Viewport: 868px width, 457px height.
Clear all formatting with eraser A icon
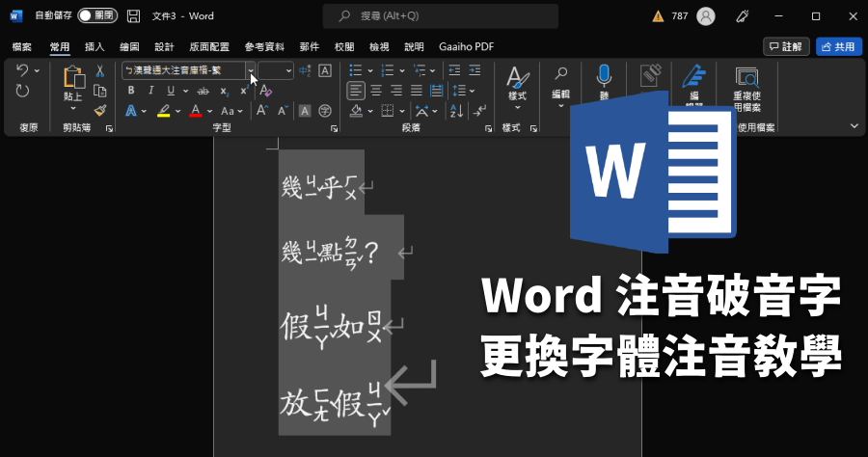point(266,91)
